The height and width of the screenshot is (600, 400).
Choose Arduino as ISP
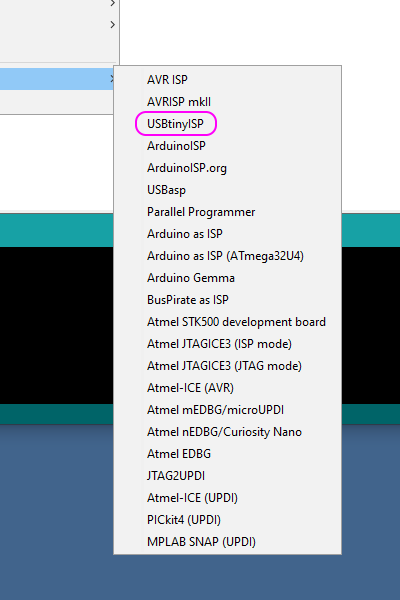point(227,234)
